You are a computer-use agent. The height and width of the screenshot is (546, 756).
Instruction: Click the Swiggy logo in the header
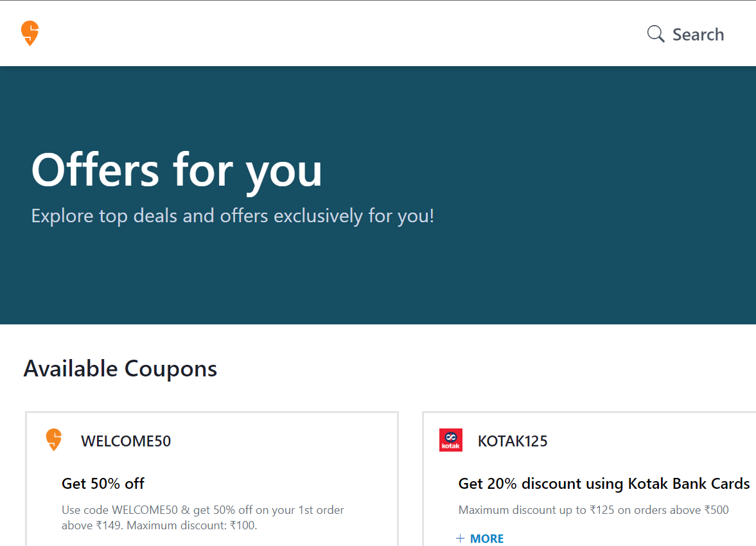coord(30,33)
